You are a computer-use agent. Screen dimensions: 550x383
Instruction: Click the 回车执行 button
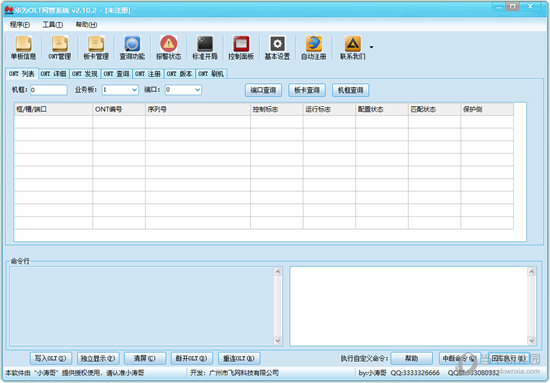click(509, 358)
